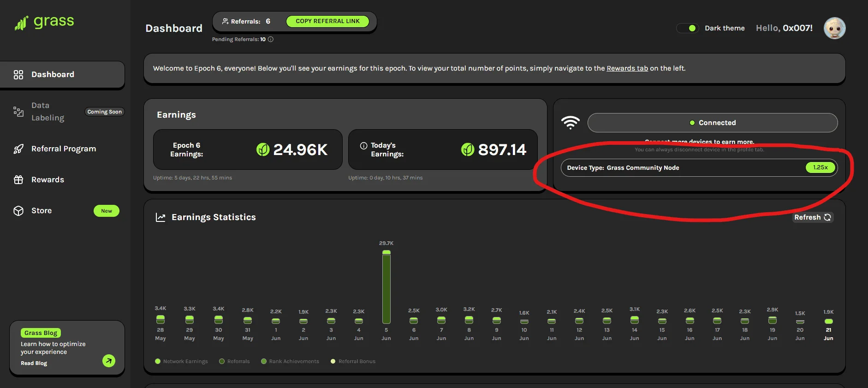
Task: Click the Connected status button
Action: pyautogui.click(x=713, y=123)
